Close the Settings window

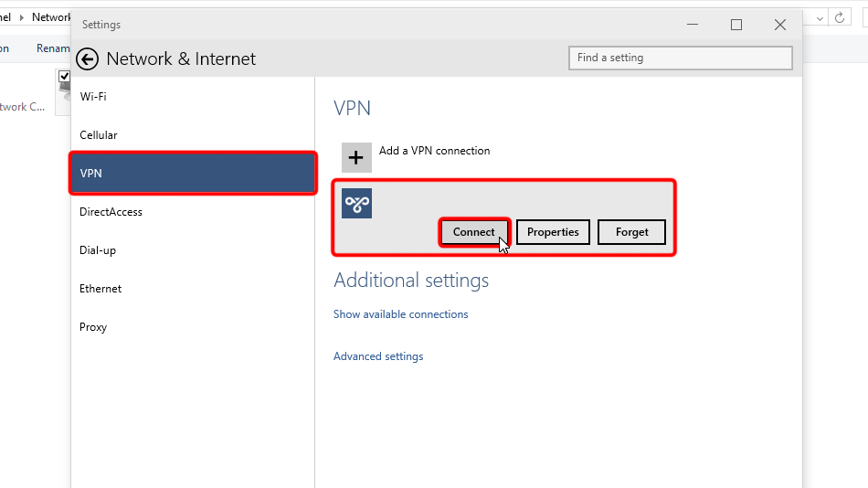pyautogui.click(x=780, y=25)
